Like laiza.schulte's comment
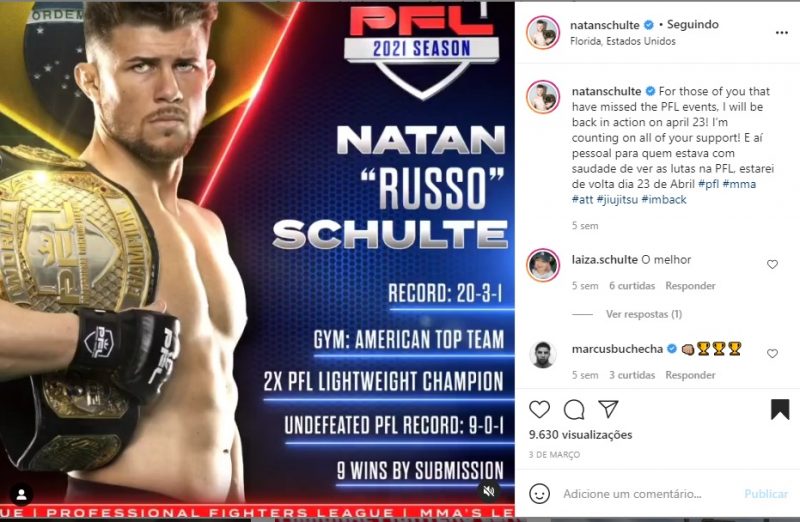This screenshot has width=800, height=522. 772,265
